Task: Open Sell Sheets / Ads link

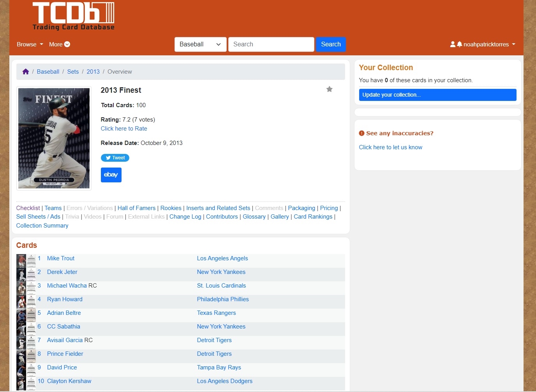Action: tap(38, 217)
